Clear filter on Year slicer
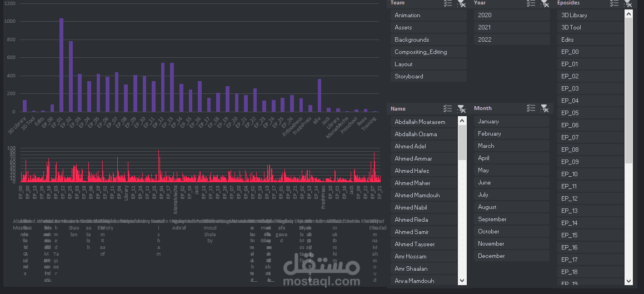Image resolution: width=644 pixels, height=294 pixels. pos(545,3)
